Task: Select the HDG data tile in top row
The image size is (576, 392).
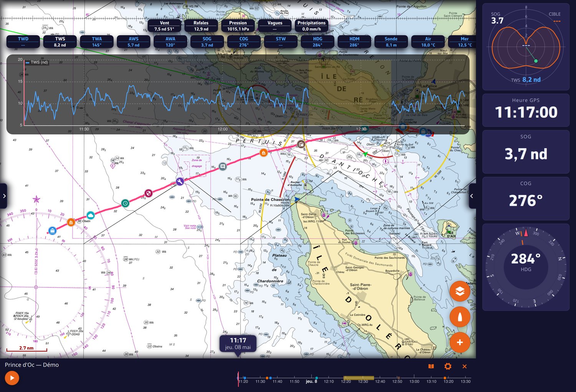Action: (x=318, y=42)
